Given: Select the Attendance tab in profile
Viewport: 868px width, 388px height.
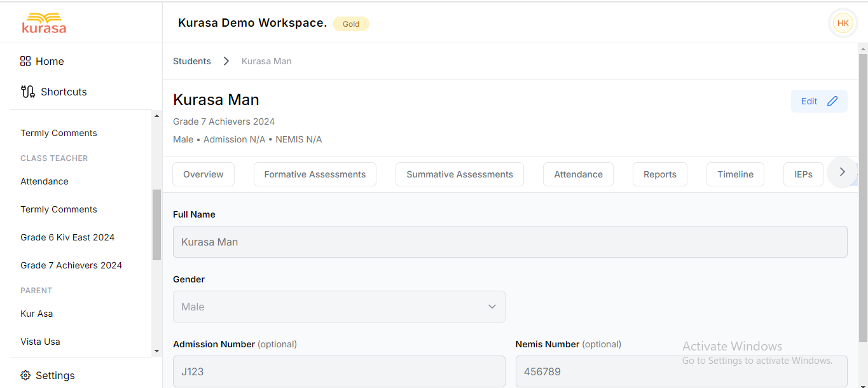Looking at the screenshot, I should pyautogui.click(x=578, y=174).
